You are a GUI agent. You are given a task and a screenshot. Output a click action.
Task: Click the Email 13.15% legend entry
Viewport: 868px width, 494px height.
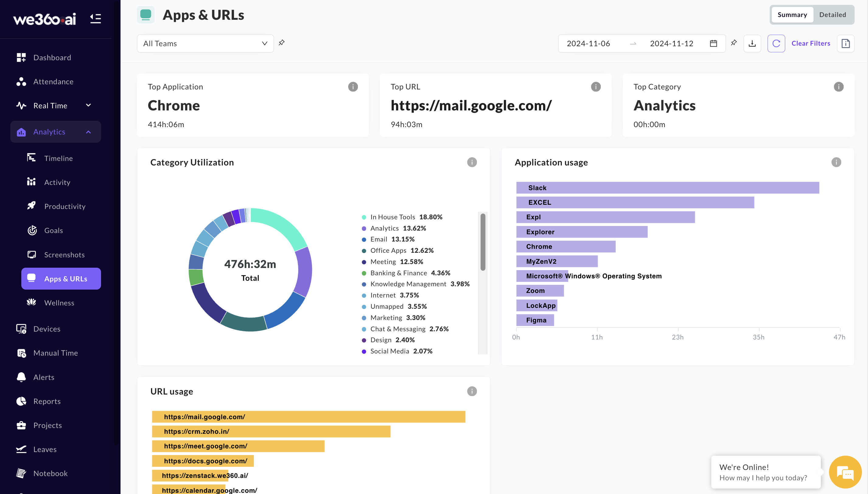click(x=388, y=239)
